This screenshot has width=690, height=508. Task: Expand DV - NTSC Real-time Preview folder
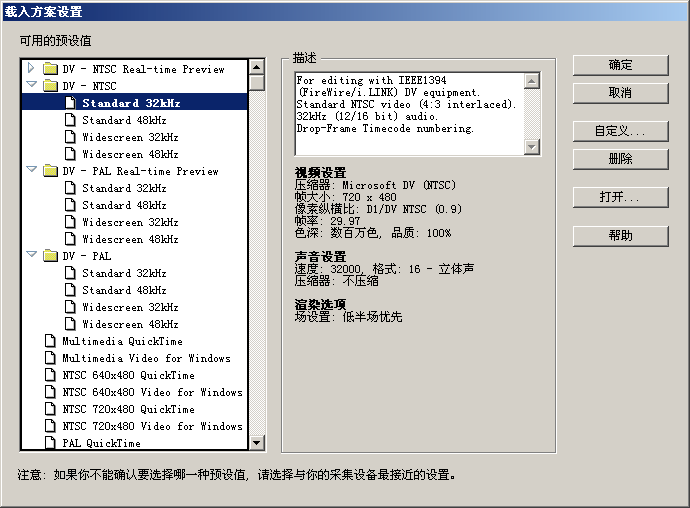click(31, 68)
